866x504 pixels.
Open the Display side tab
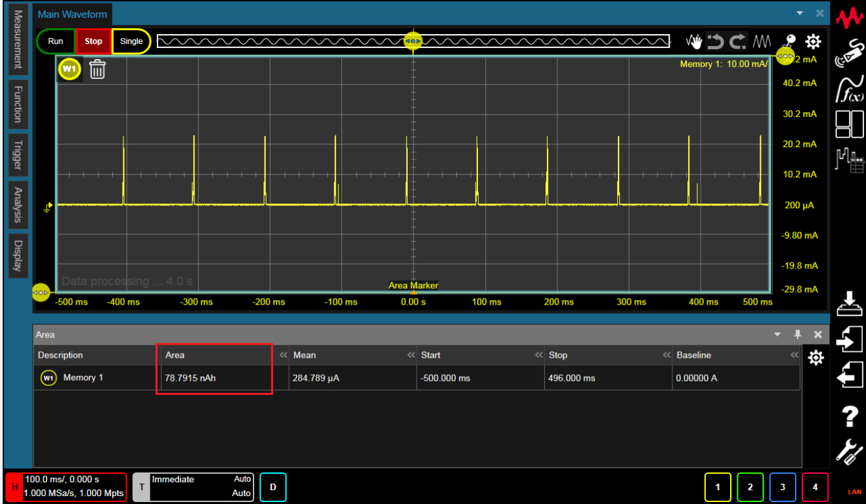pos(18,255)
